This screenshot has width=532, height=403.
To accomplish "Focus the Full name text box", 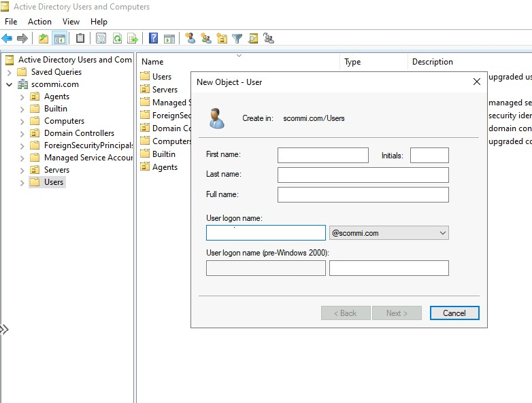I will pyautogui.click(x=363, y=195).
